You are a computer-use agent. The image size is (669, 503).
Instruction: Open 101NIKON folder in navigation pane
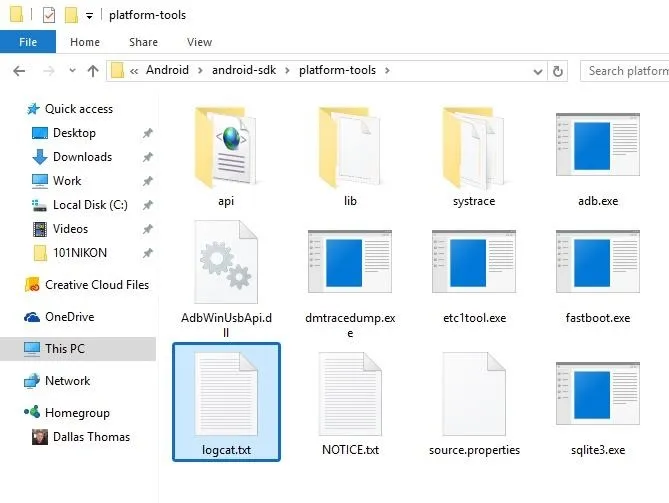(80, 253)
